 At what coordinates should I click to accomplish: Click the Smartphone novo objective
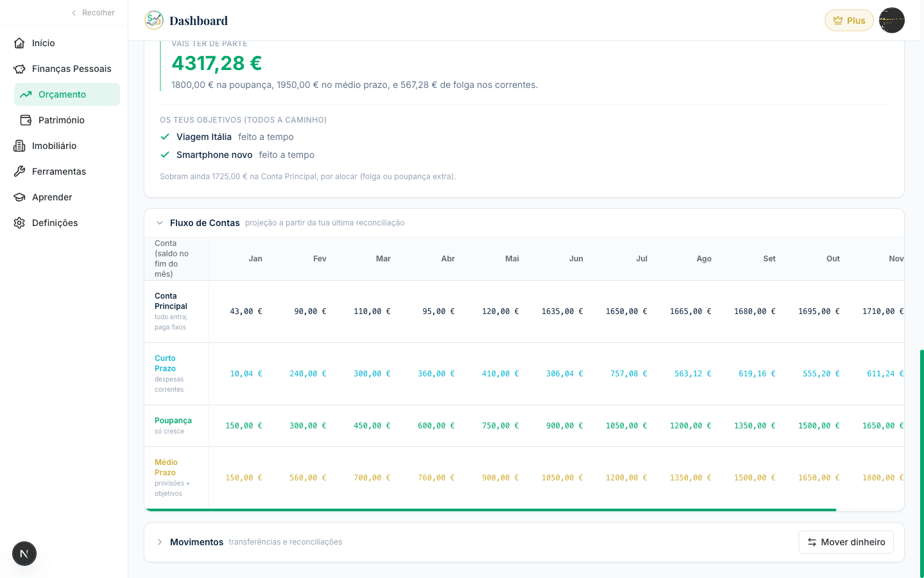[x=214, y=155]
